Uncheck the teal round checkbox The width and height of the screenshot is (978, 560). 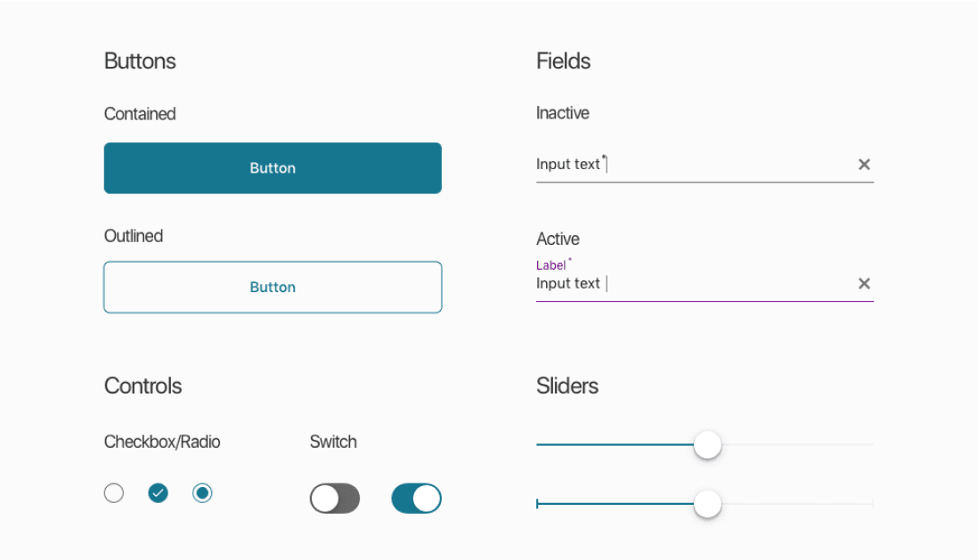click(158, 492)
